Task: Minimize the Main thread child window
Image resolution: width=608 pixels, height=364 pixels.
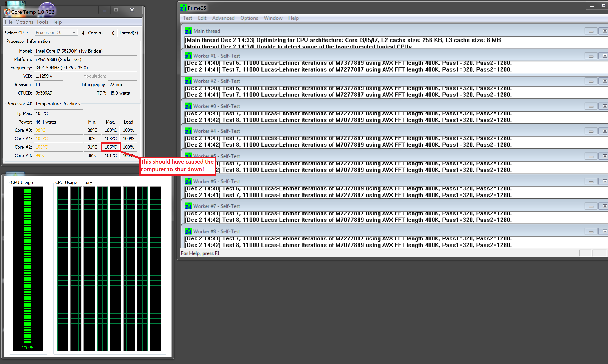Action: tap(591, 31)
